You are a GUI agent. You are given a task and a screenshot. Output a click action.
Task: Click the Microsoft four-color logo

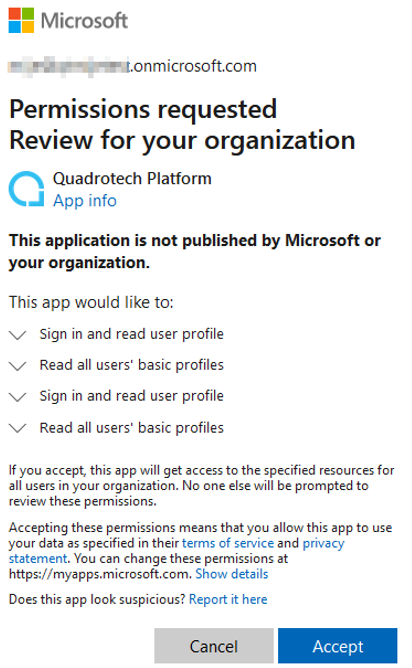point(21,20)
